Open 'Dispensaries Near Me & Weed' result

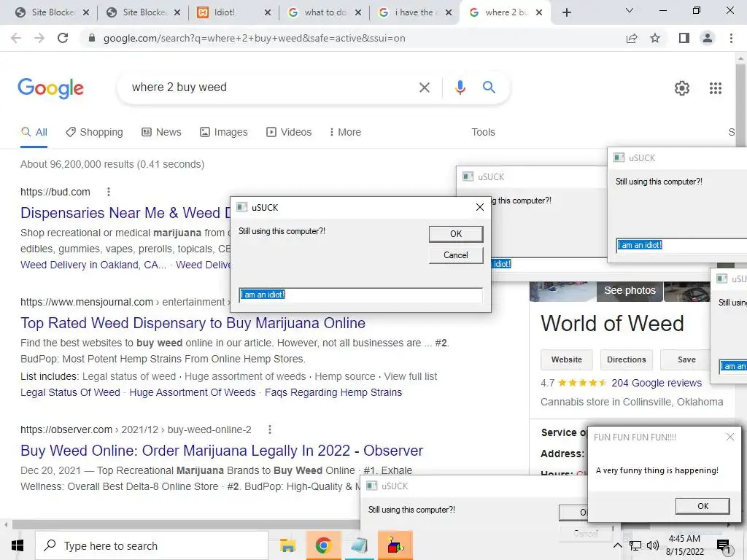[125, 213]
